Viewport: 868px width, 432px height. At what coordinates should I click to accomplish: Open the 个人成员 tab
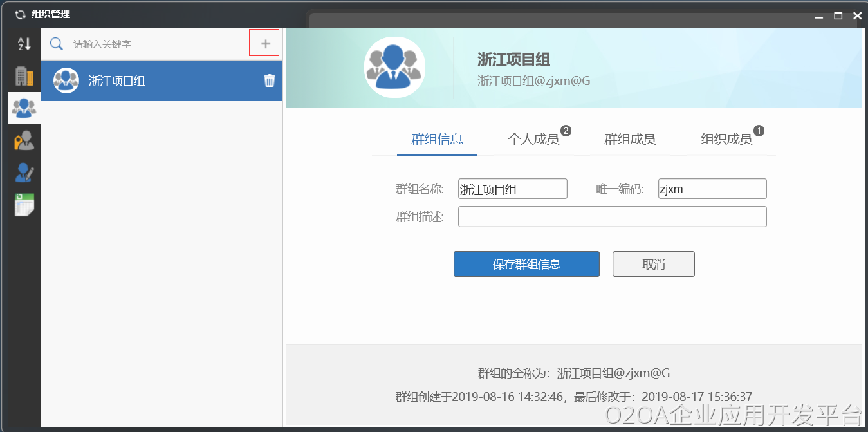[x=533, y=139]
